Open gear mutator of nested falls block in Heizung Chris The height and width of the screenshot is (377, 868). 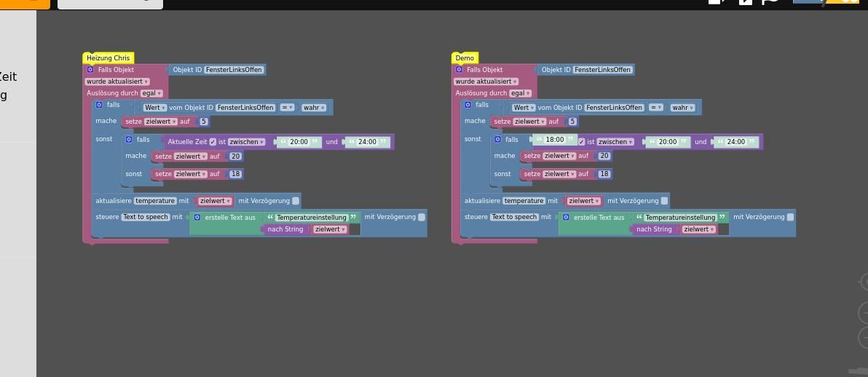[x=129, y=140]
